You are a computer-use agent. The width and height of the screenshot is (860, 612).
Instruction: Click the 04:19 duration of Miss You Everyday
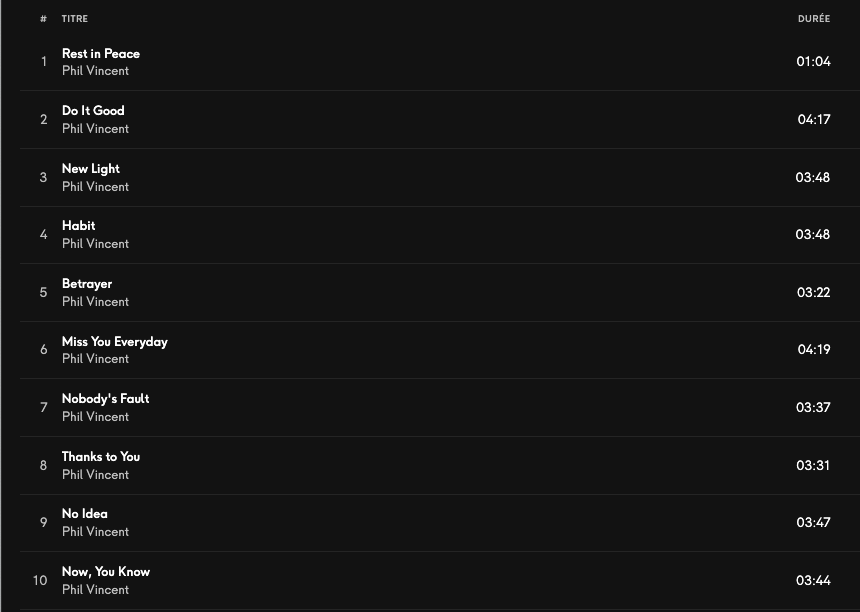pyautogui.click(x=813, y=349)
